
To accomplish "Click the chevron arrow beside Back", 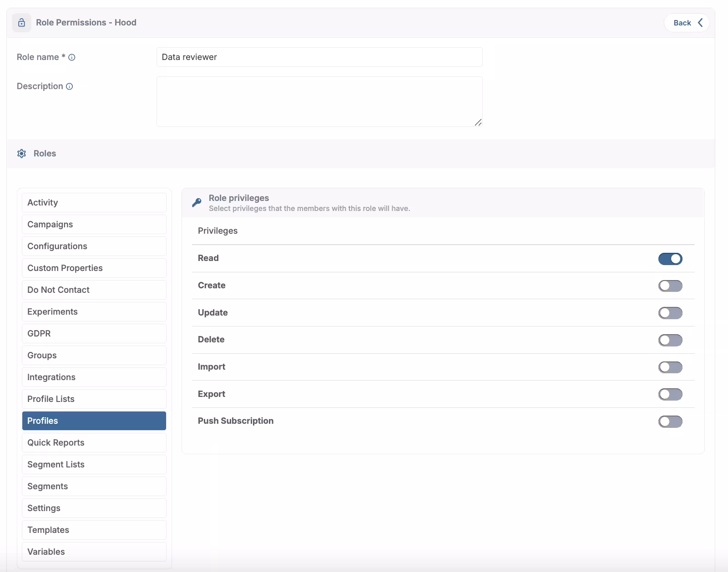I will (x=700, y=22).
